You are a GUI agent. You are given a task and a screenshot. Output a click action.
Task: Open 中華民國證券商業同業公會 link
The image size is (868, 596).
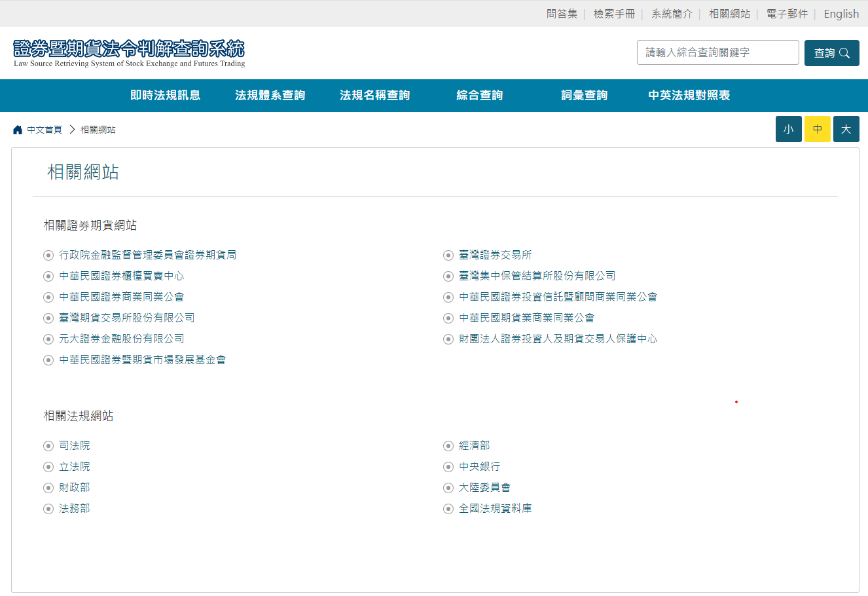(122, 297)
